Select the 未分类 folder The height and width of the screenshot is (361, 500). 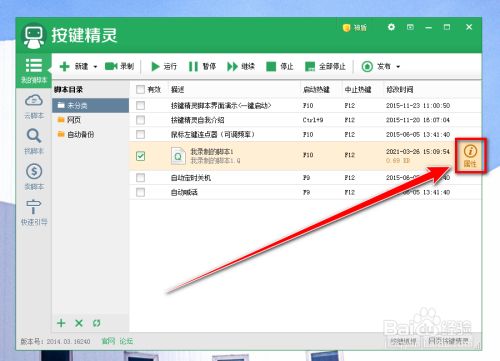(x=90, y=106)
